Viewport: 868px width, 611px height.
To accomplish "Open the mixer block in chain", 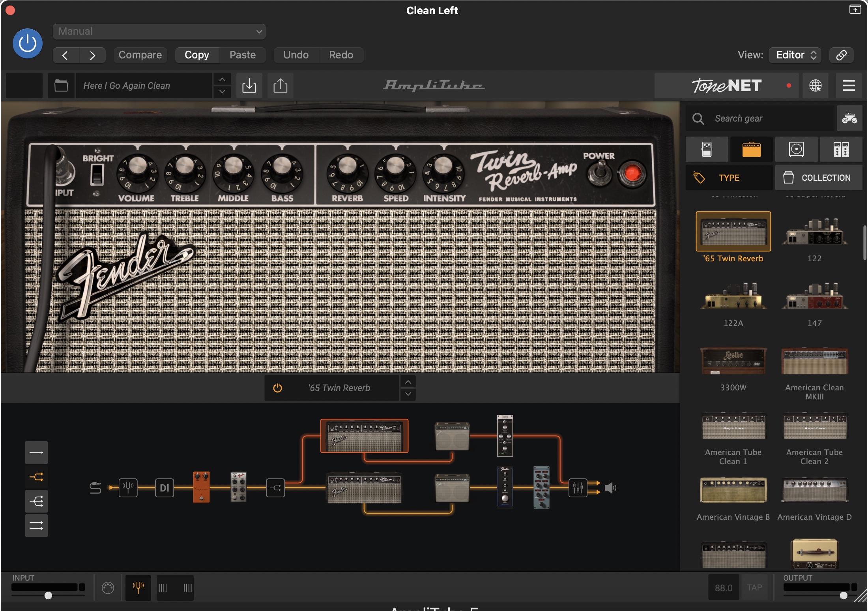I will [578, 488].
